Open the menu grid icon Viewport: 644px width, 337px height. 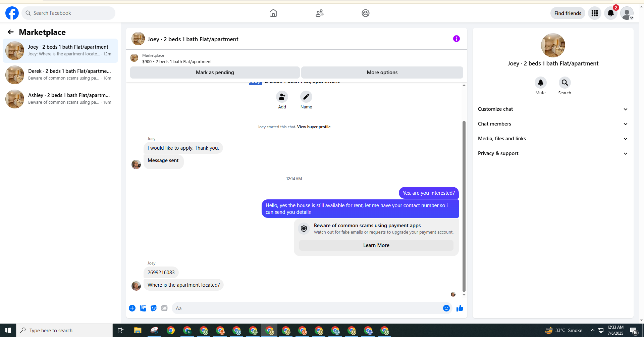click(595, 13)
